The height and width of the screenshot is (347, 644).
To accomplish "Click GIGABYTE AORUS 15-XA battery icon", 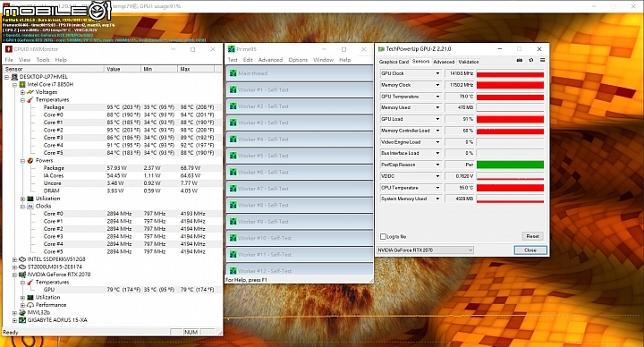I will (x=22, y=320).
